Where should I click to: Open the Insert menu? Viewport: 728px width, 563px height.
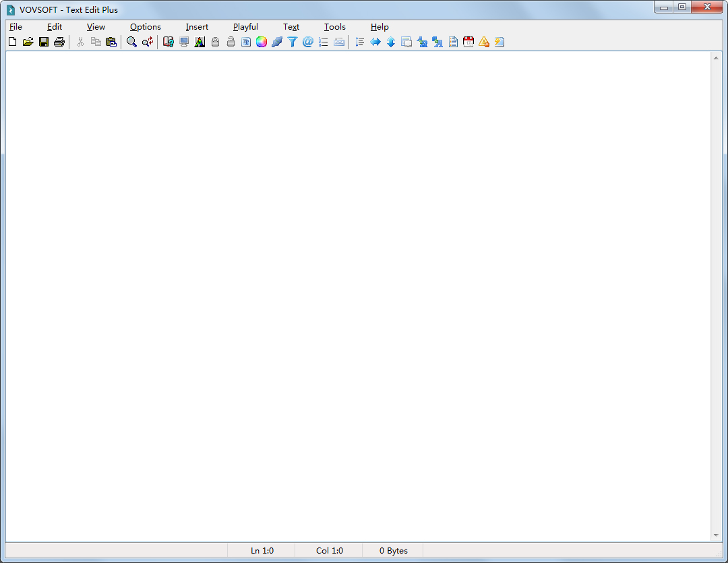(x=197, y=27)
